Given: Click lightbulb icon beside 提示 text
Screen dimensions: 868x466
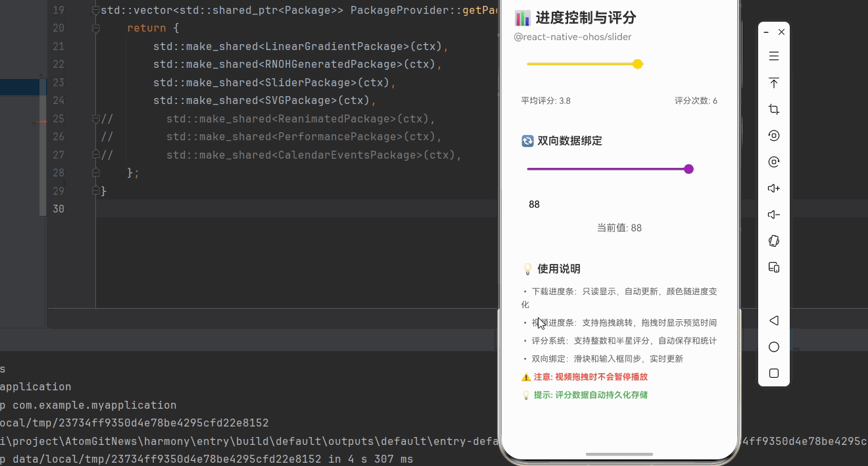Looking at the screenshot, I should pos(526,395).
